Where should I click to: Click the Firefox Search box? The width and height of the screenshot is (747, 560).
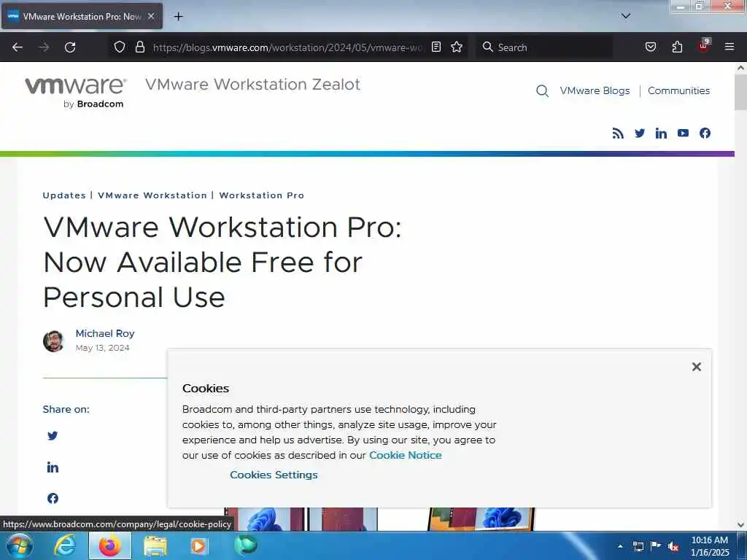(544, 47)
